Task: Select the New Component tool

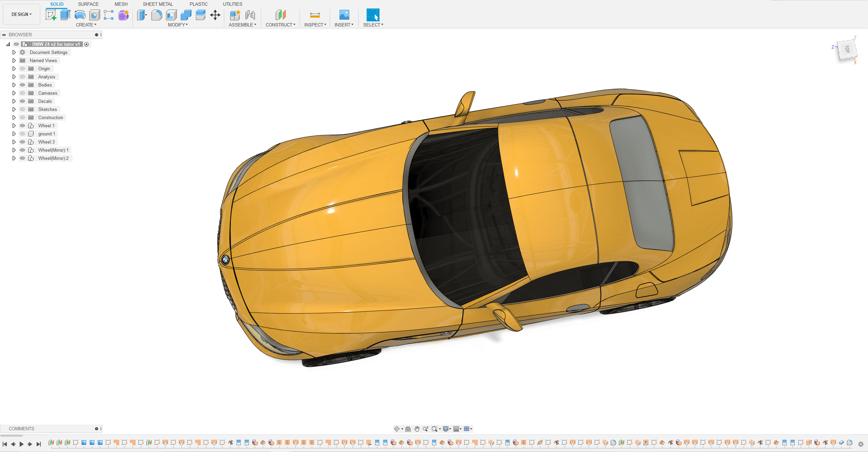Action: coord(235,15)
